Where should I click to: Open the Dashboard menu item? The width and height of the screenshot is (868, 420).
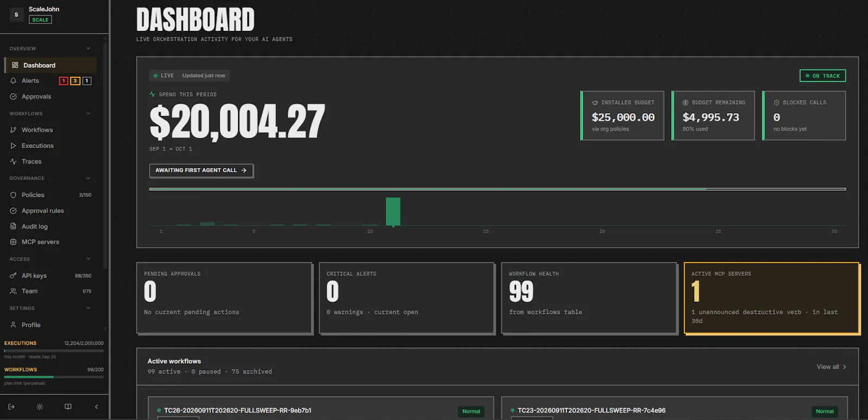click(50, 65)
